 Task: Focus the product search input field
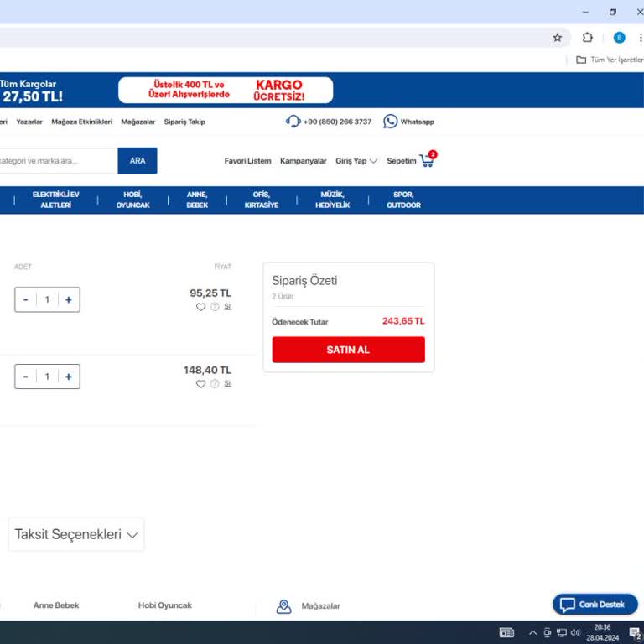click(58, 161)
